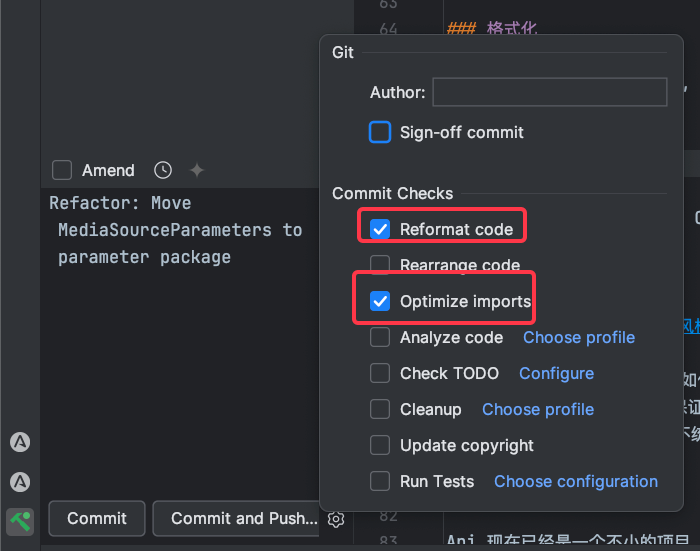This screenshot has width=700, height=551.
Task: Enable the Run Tests checkbox
Action: point(380,481)
